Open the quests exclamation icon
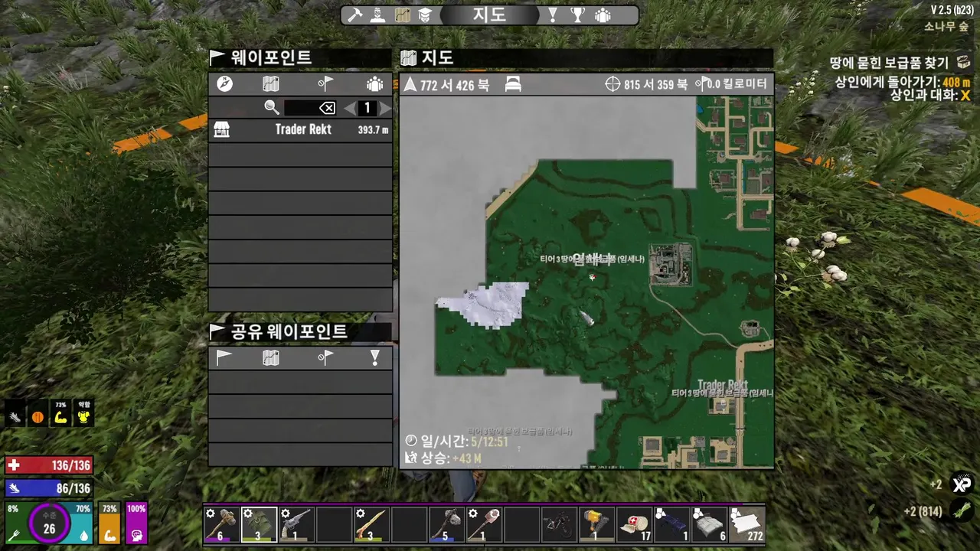980x551 pixels. coord(552,15)
